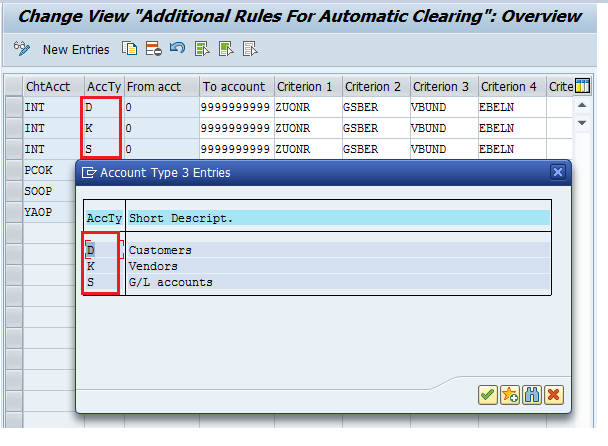
Task: Click the ChtAcct column header
Action: 53,86
